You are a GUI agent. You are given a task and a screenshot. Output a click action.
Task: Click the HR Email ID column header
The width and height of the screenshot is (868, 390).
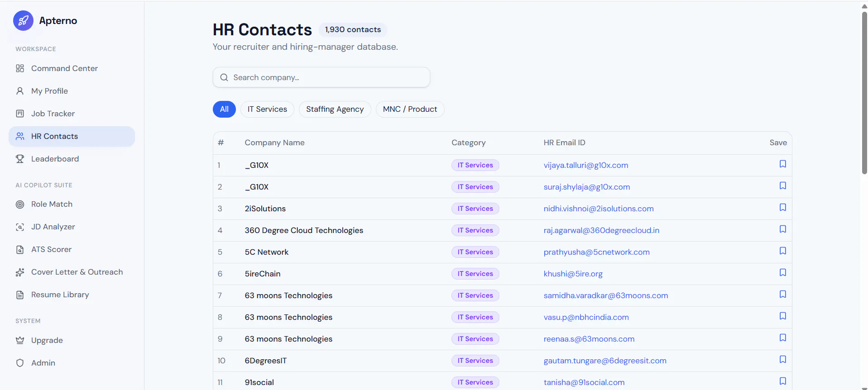pyautogui.click(x=565, y=143)
